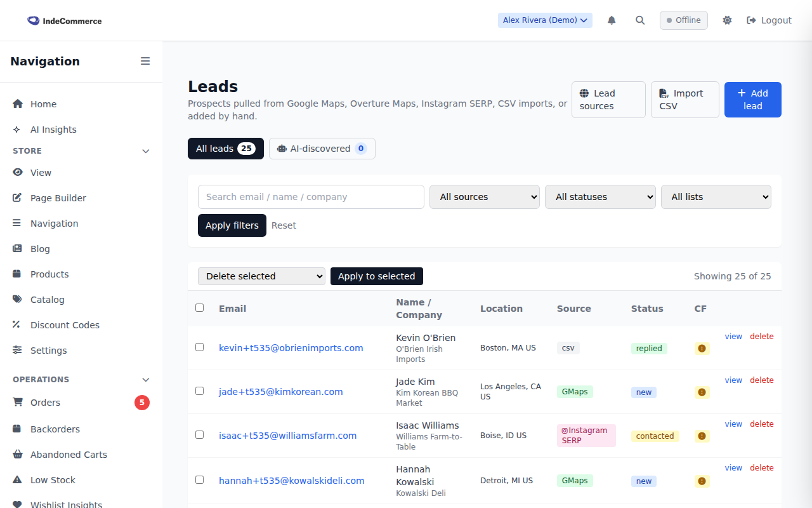812x508 pixels.
Task: Click the Settings sliders icon
Action: pyautogui.click(x=17, y=350)
